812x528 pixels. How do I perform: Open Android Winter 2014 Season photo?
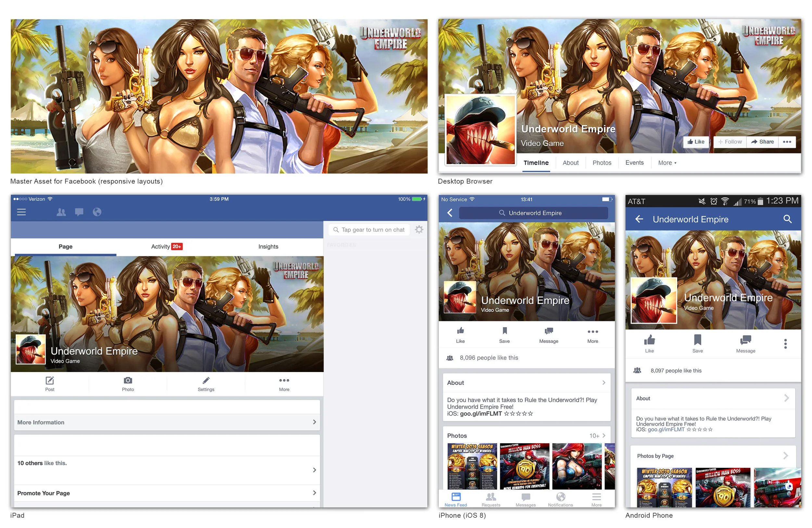point(665,488)
